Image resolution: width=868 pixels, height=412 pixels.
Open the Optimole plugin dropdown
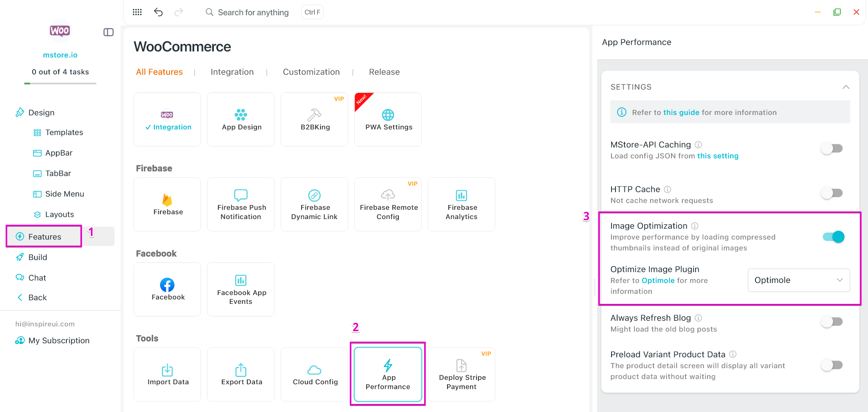coord(798,280)
